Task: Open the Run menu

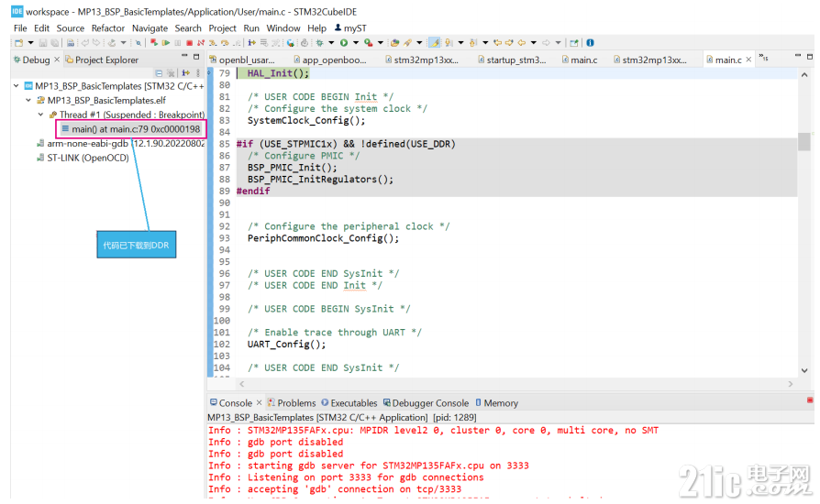Action: point(251,28)
